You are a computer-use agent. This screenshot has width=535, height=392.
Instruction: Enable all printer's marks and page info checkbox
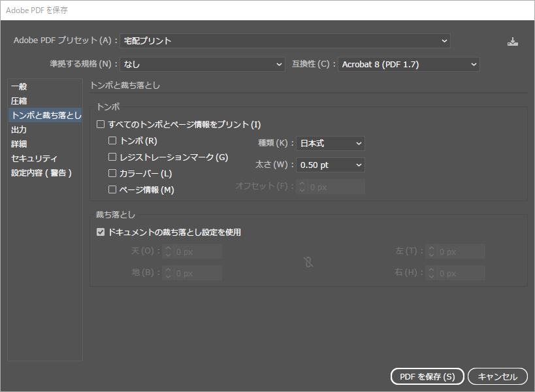tap(101, 124)
